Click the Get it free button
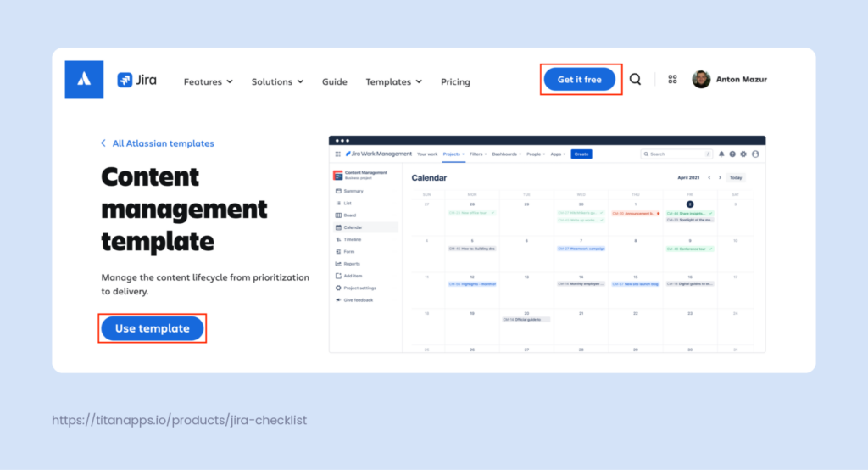This screenshot has height=470, width=868. pyautogui.click(x=580, y=79)
